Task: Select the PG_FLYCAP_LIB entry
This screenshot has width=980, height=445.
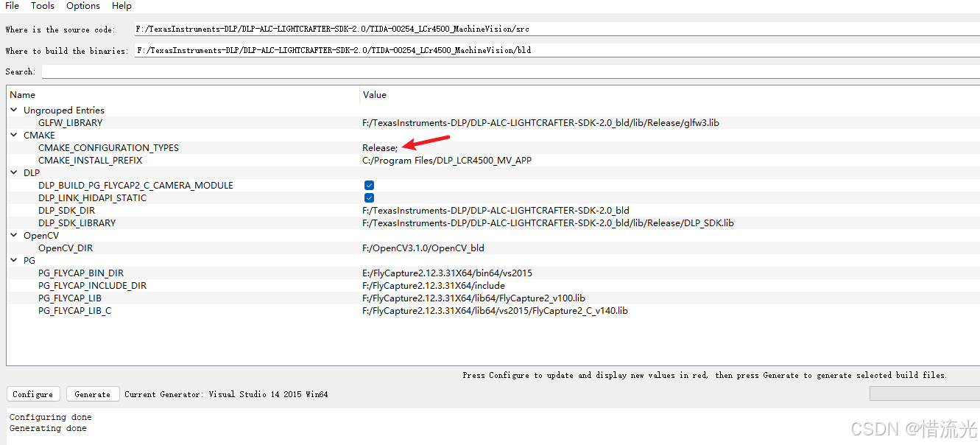Action: point(70,298)
